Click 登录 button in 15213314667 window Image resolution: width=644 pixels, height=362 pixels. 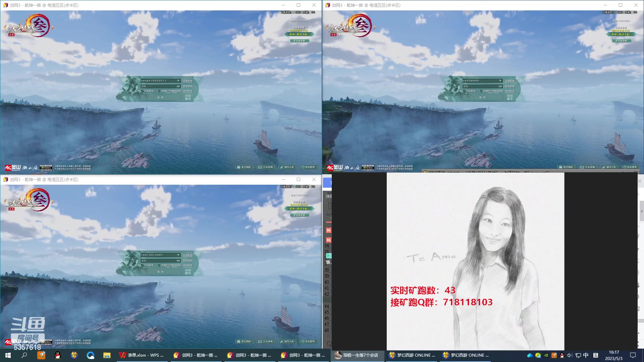tap(161, 272)
